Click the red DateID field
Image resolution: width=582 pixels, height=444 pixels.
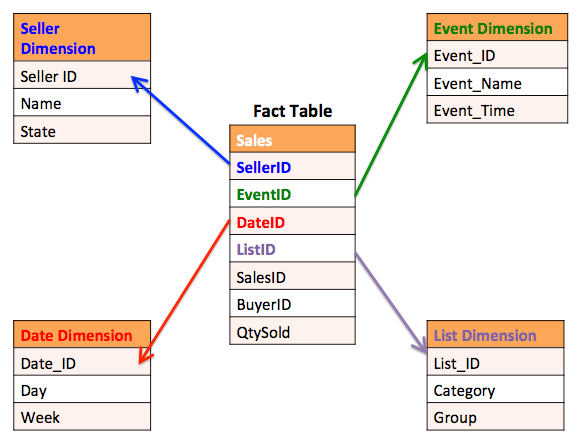[x=292, y=221]
